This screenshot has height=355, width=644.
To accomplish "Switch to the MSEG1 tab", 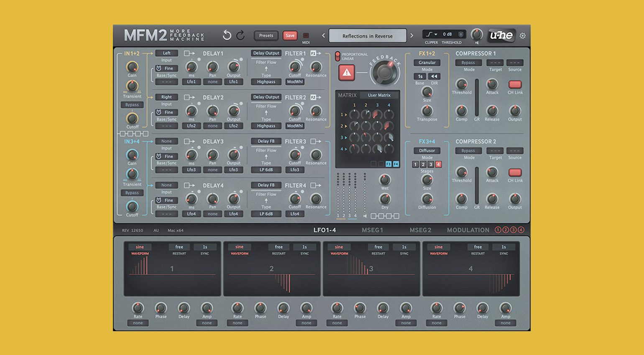I will (x=372, y=230).
